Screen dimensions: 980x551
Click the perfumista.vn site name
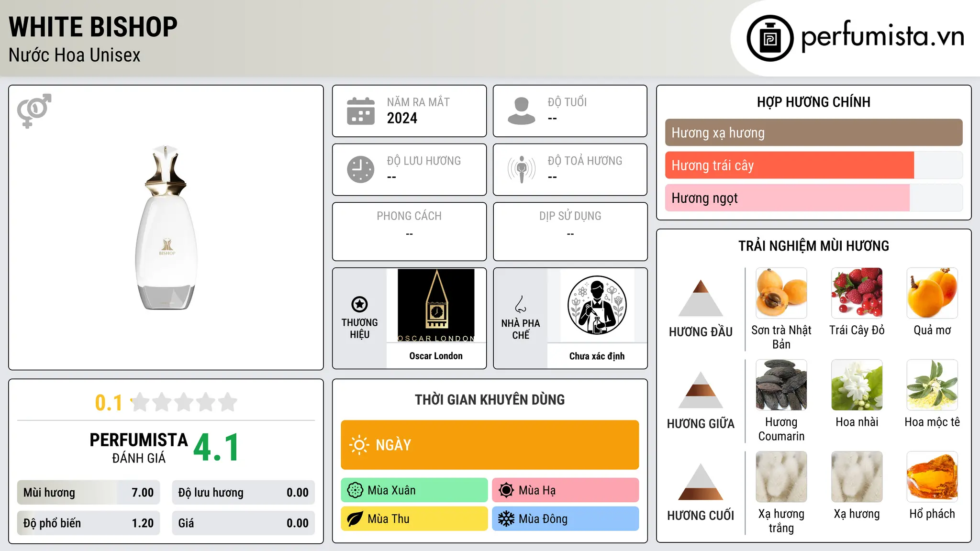point(883,37)
